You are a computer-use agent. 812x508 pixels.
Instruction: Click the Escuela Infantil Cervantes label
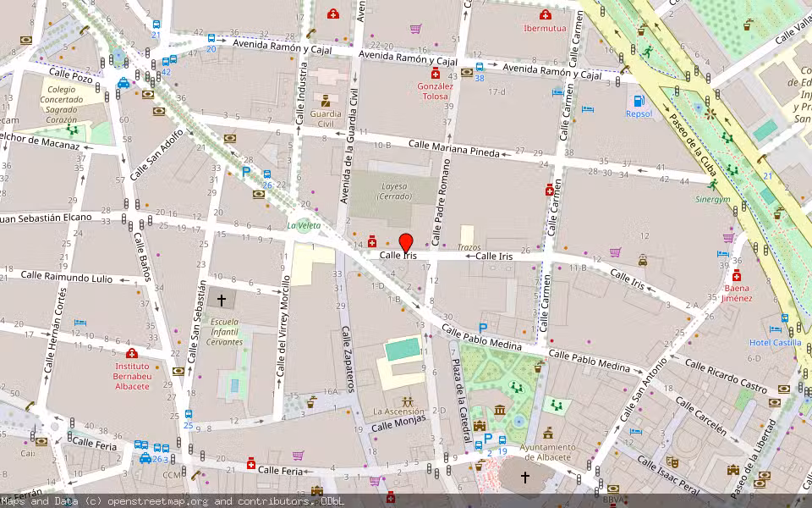tap(224, 332)
